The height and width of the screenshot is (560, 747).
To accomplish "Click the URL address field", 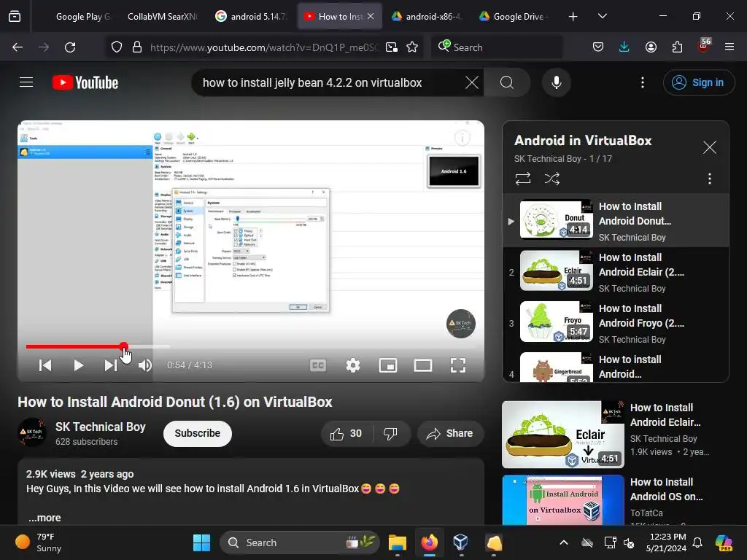I will tap(264, 47).
